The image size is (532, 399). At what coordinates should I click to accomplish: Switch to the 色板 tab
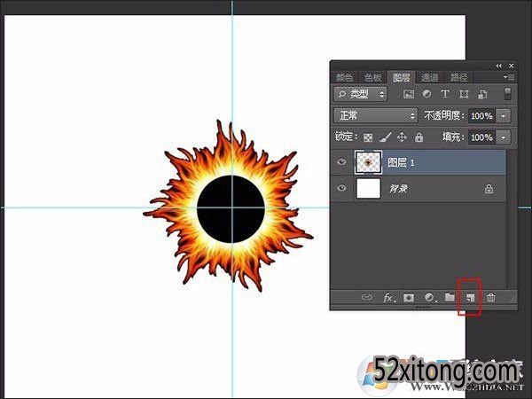pos(373,78)
